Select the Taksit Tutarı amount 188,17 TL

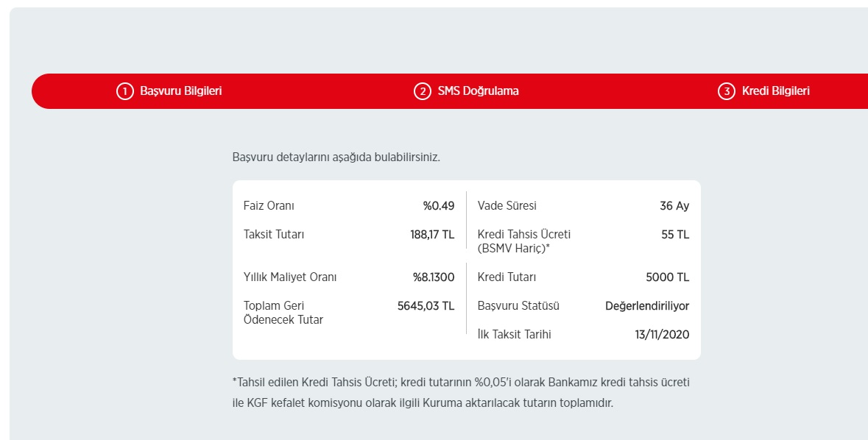click(432, 235)
